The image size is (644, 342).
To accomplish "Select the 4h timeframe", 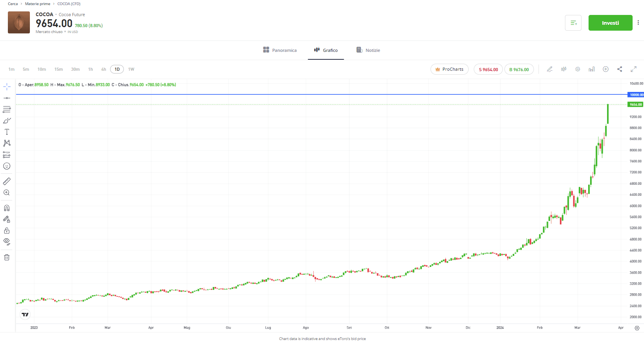I will (x=103, y=69).
